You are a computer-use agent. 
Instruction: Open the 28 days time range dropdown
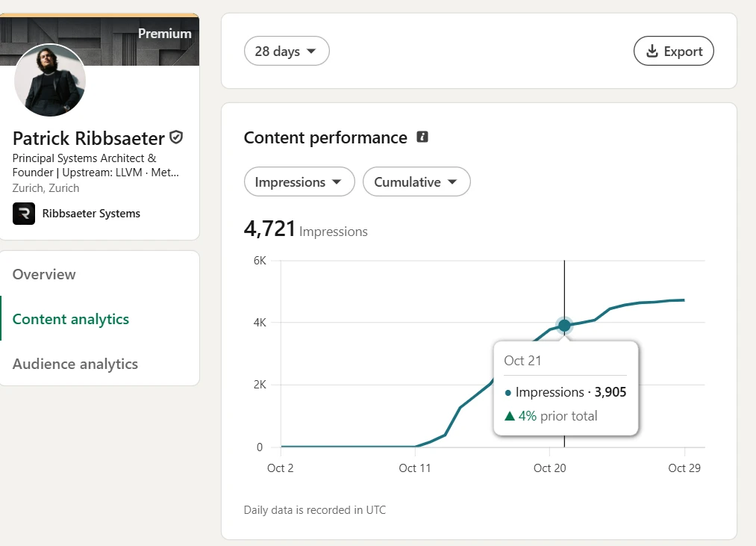[287, 51]
